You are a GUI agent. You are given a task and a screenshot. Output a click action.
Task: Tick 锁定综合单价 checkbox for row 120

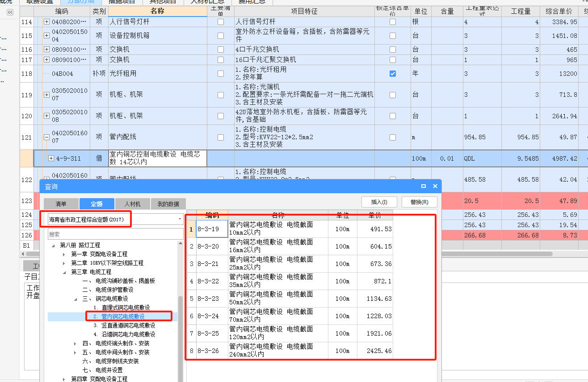(393, 116)
